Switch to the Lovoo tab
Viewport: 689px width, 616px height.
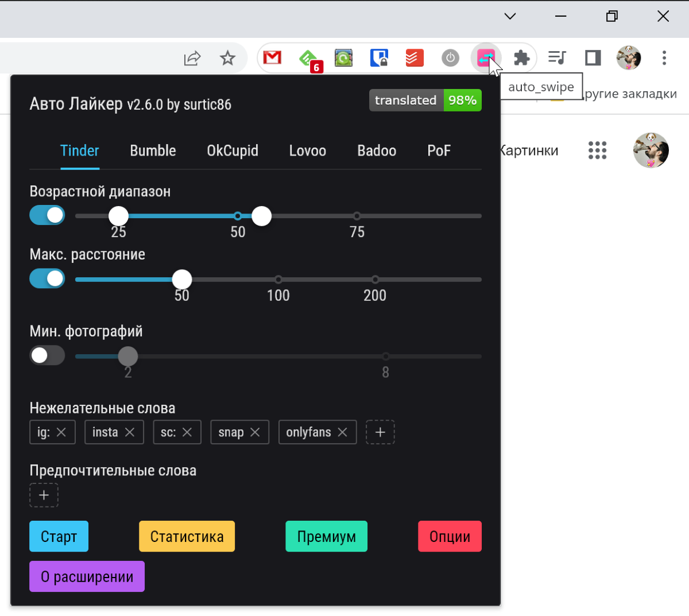[x=308, y=151]
